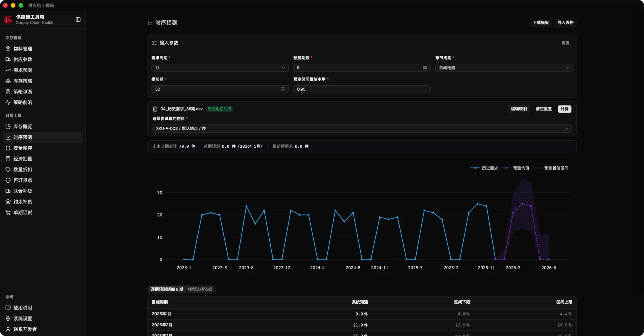Click the 经济批量 calculator icon

point(8,159)
